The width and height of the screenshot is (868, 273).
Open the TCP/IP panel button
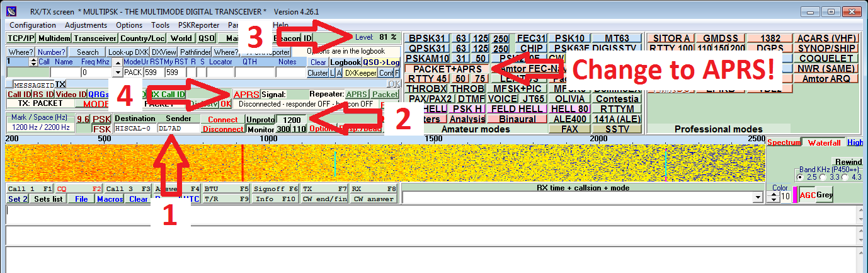pyautogui.click(x=21, y=38)
